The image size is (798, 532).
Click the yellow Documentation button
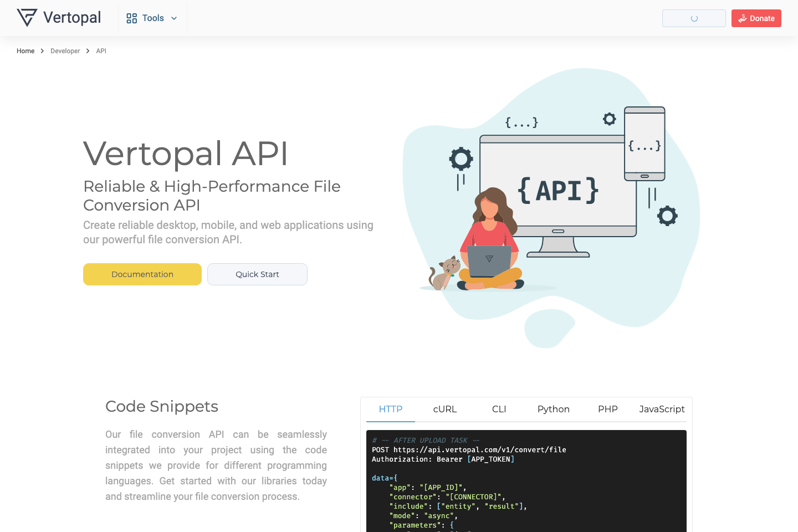tap(142, 274)
